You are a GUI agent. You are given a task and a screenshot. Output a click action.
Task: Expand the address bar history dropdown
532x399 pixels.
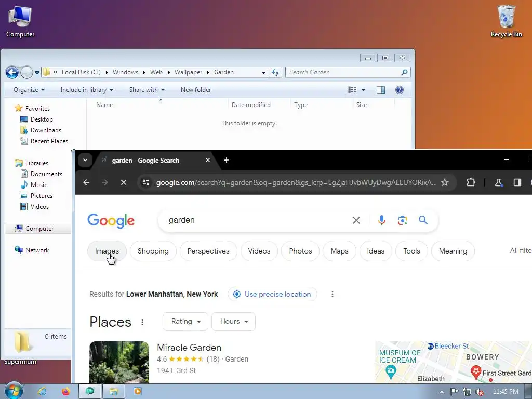263,72
